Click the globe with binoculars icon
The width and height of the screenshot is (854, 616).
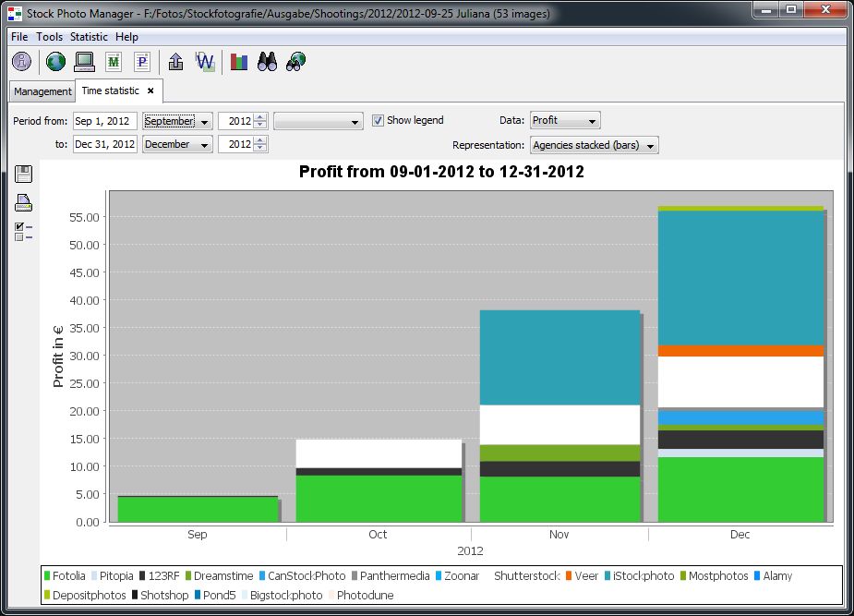coord(295,62)
